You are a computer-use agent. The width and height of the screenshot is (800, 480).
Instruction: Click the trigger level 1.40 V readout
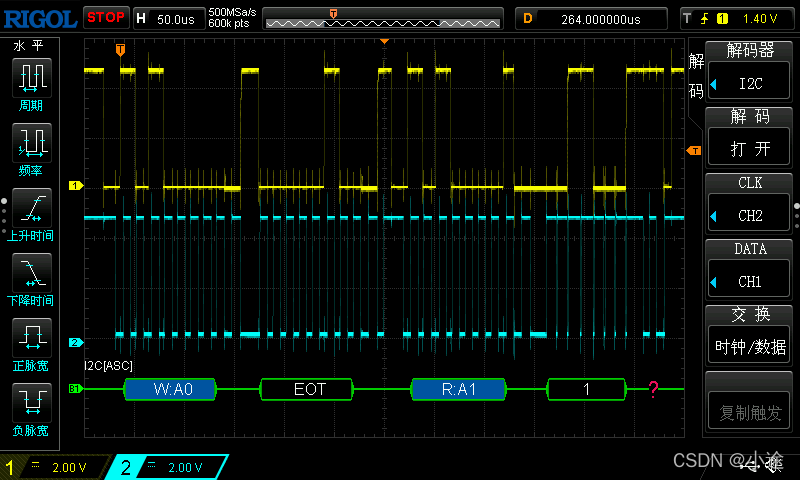coord(760,19)
